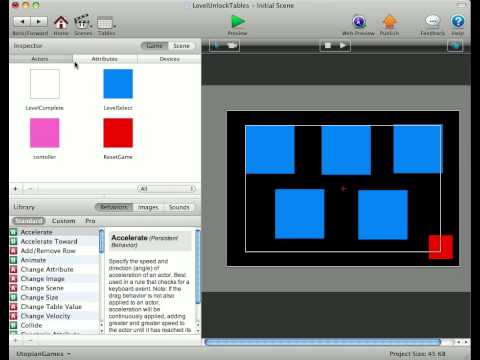Switch Inspector to Scene mode
Screen dimensions: 480x360
pyautogui.click(x=181, y=46)
